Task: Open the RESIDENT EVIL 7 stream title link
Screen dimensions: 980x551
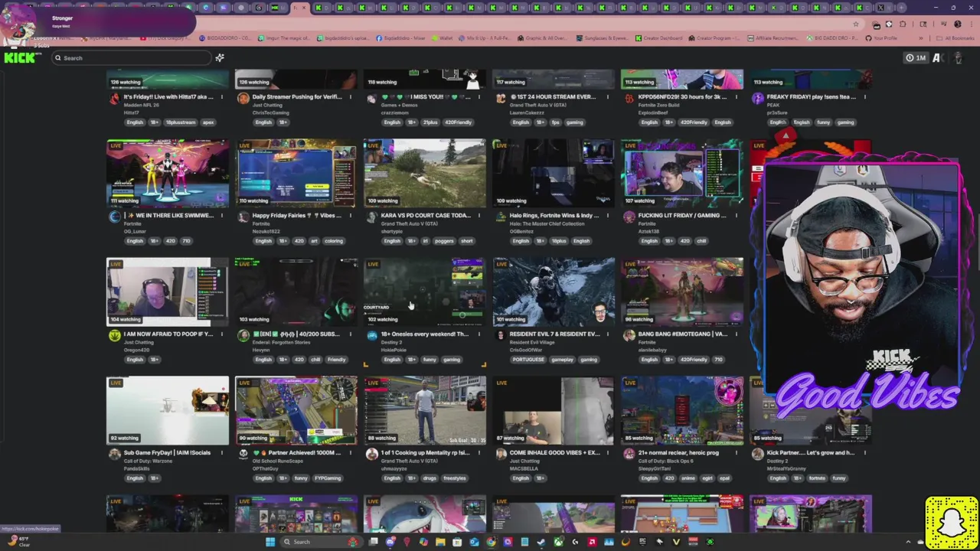Action: click(x=554, y=334)
